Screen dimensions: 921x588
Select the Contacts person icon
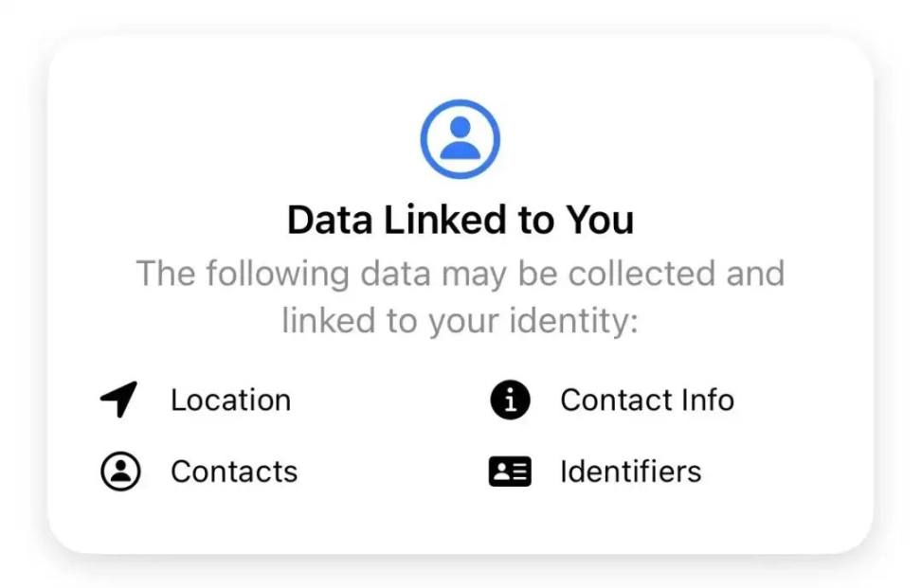tap(120, 472)
